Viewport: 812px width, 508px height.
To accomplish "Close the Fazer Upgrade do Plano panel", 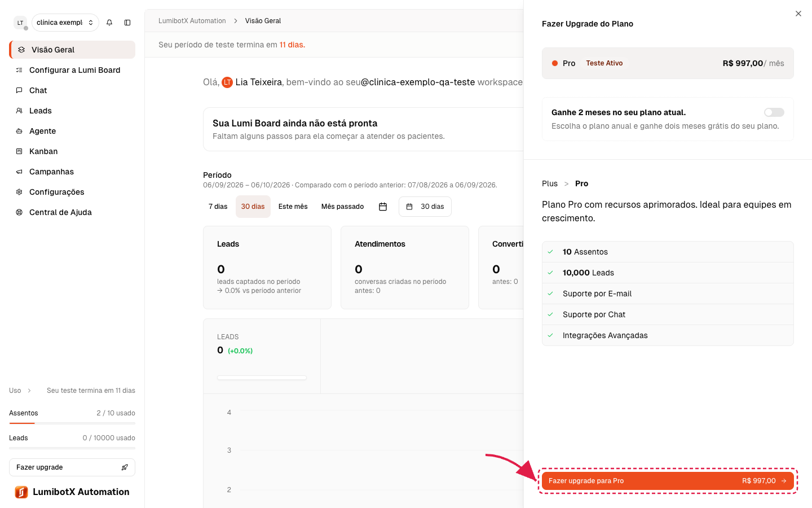I will [798, 14].
